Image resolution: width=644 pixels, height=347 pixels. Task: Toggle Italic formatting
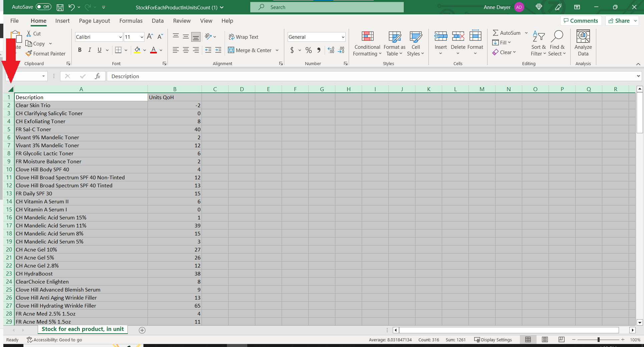pyautogui.click(x=89, y=50)
